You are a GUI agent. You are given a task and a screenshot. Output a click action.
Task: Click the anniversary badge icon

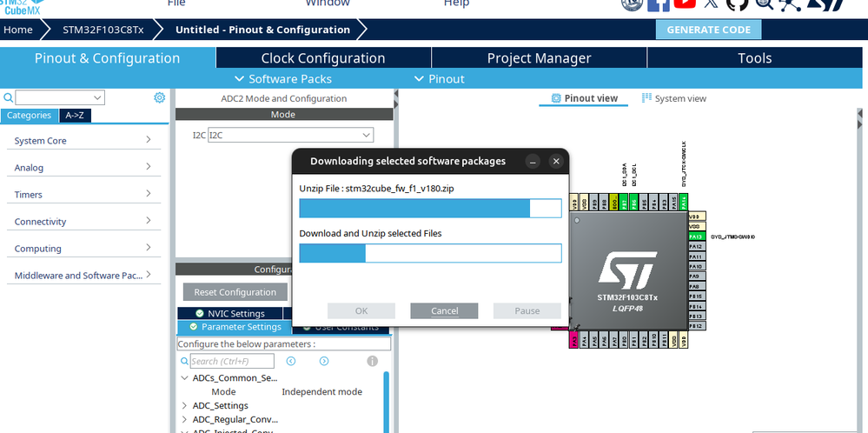point(633,3)
